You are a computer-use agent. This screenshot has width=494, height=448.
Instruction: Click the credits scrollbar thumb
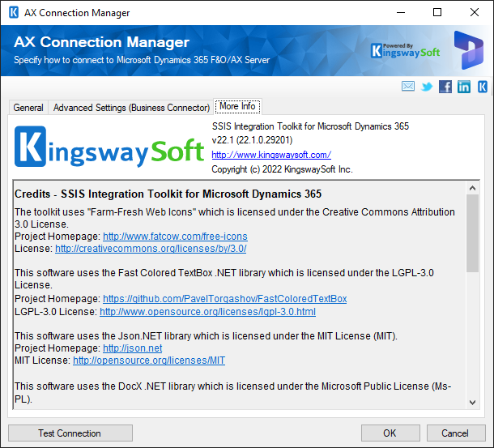(x=472, y=233)
